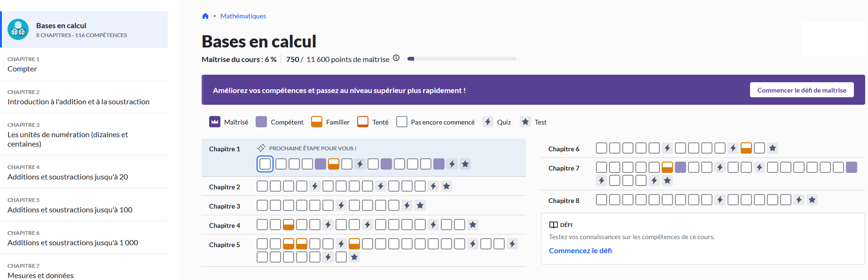This screenshot has height=280, width=868.
Task: Click the Compétent purple legend swatch
Action: (x=261, y=122)
